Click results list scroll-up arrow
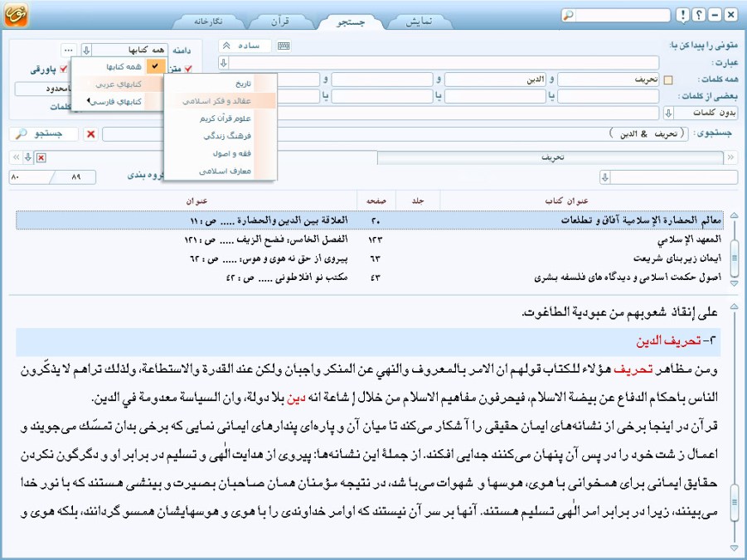This screenshot has height=560, width=747. click(x=734, y=215)
